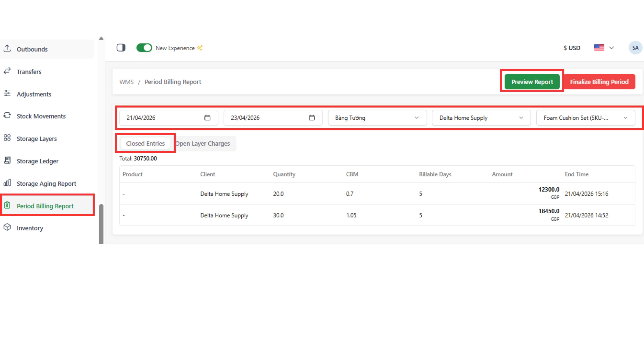The image size is (644, 362).
Task: Click the Preview Report button
Action: pyautogui.click(x=532, y=82)
